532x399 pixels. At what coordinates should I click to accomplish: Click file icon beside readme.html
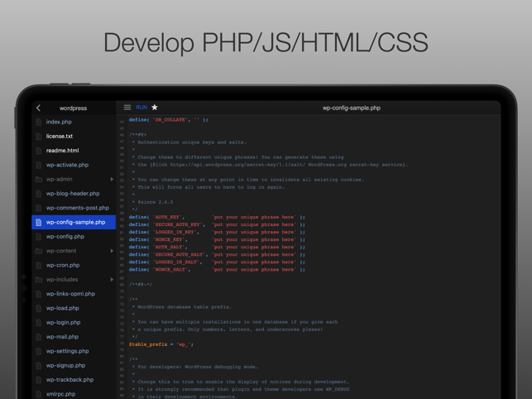tap(39, 151)
